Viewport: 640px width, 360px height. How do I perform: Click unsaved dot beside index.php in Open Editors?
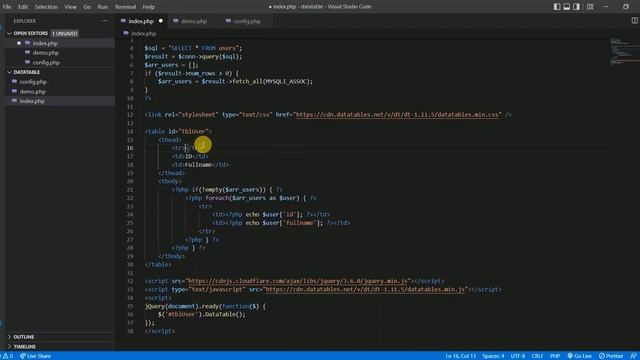pyautogui.click(x=19, y=43)
